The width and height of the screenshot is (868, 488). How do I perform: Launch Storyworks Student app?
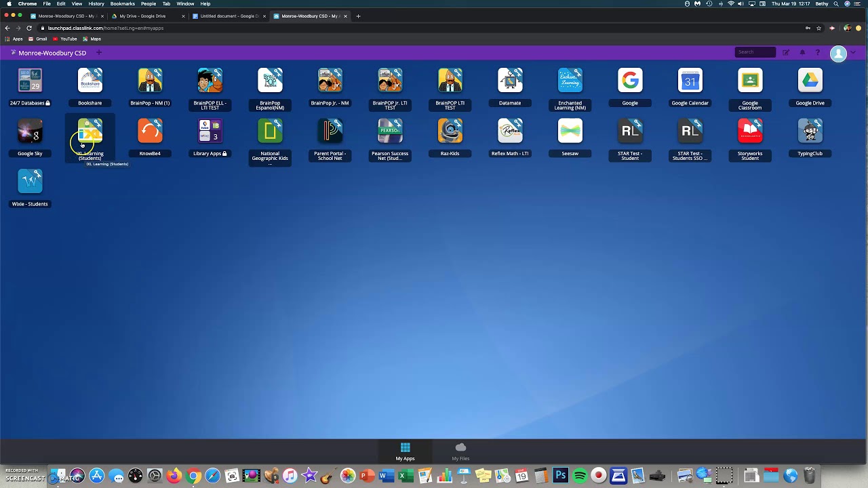pos(750,131)
